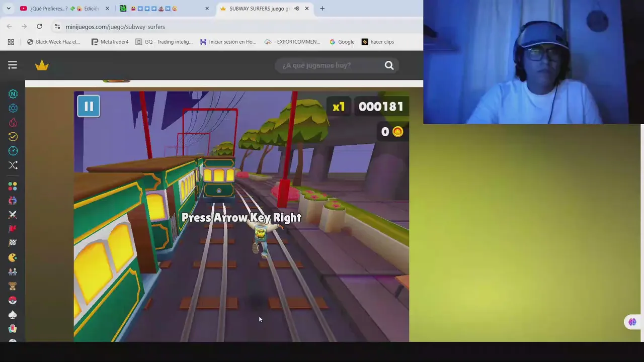This screenshot has width=644, height=362.
Task: Open the Chrome tab search dropdown arrow
Action: (x=9, y=9)
